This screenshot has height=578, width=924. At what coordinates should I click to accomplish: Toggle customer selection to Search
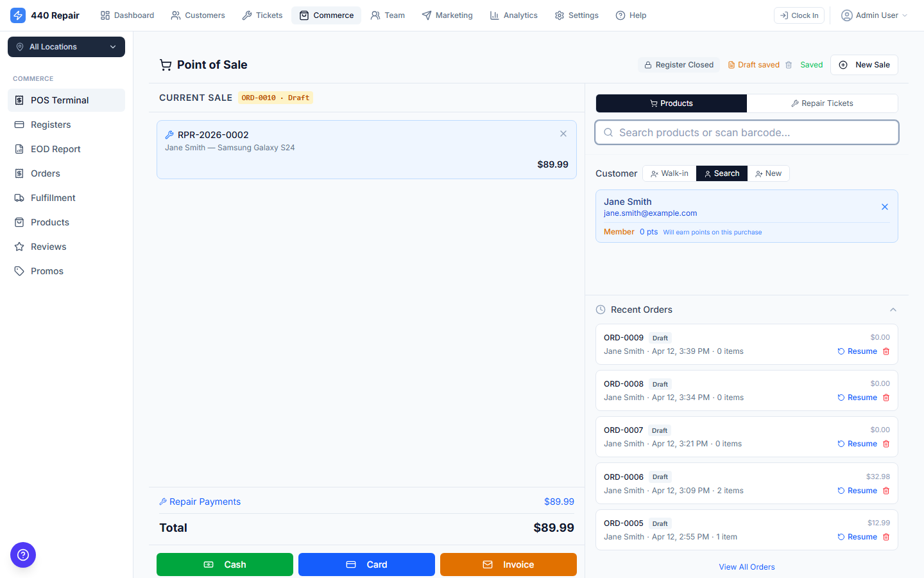[721, 173]
